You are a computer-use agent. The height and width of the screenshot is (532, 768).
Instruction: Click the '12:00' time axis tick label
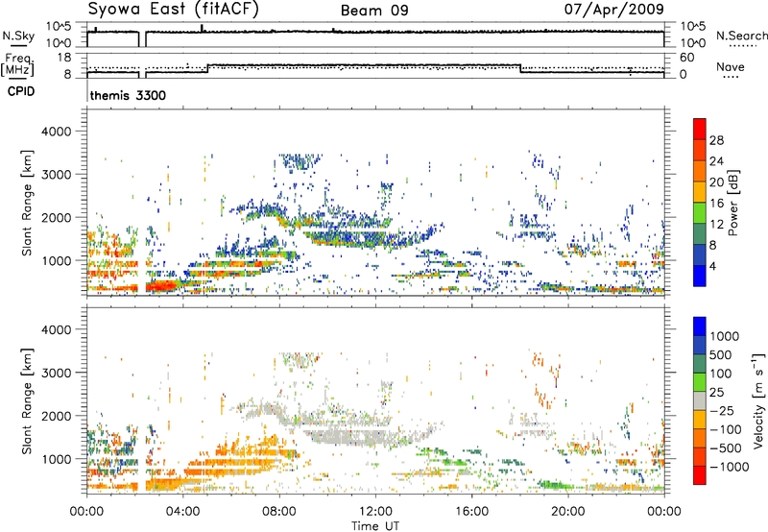pyautogui.click(x=375, y=512)
